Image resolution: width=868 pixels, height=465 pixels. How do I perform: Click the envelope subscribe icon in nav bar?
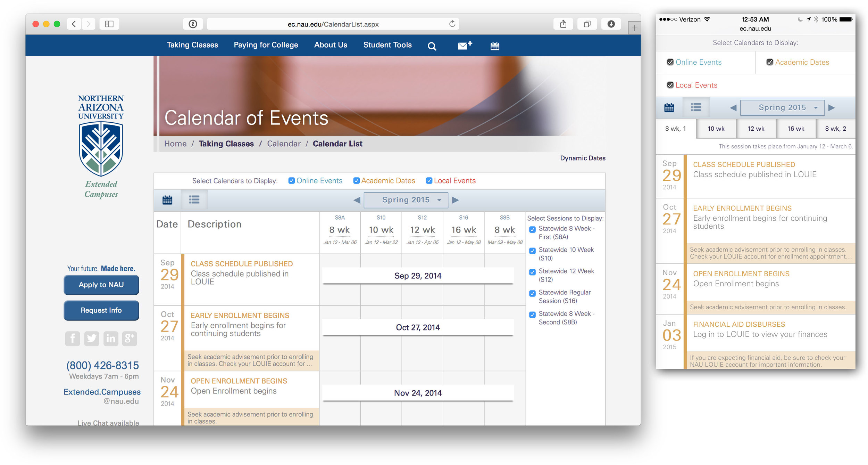465,46
